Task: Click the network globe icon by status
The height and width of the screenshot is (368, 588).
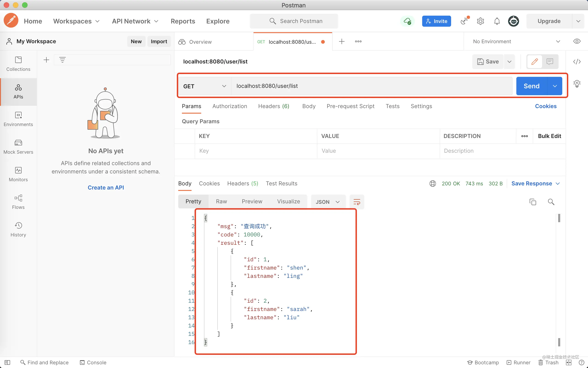Action: (433, 184)
